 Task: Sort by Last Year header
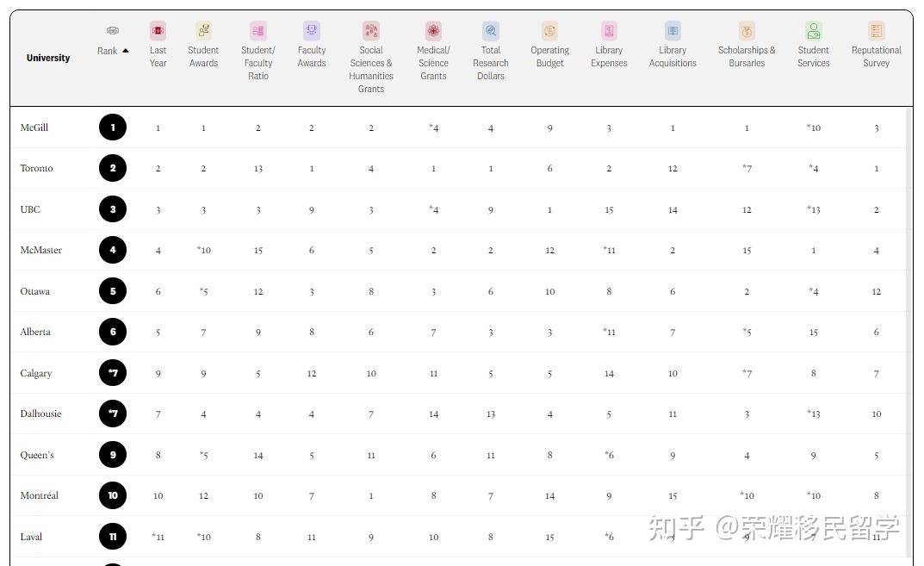coord(158,57)
